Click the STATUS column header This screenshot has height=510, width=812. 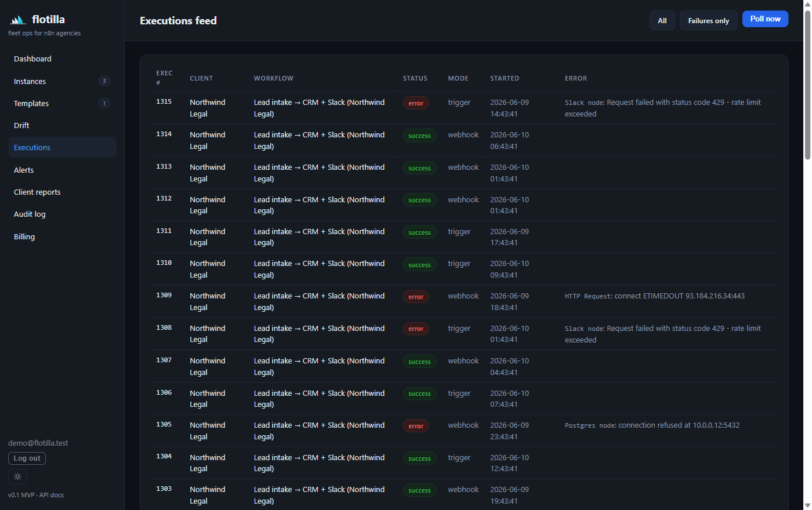(415, 78)
